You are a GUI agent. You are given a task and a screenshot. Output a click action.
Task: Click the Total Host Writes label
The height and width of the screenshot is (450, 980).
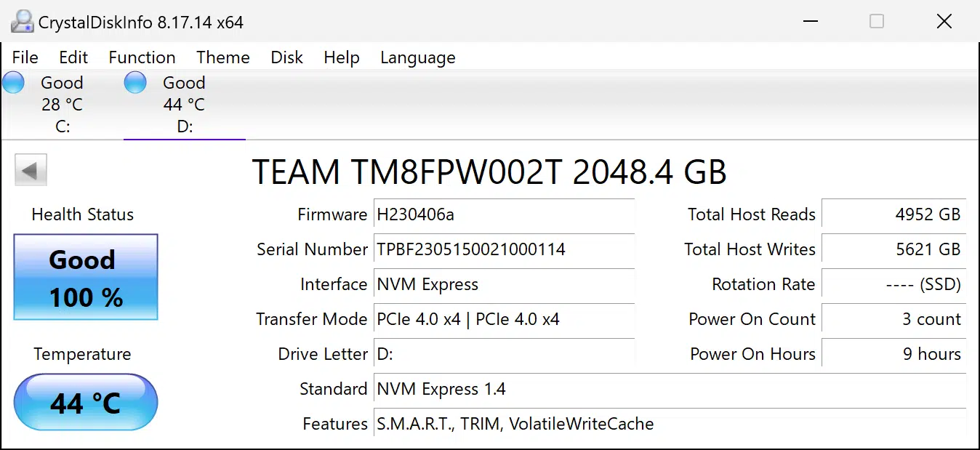(x=750, y=249)
